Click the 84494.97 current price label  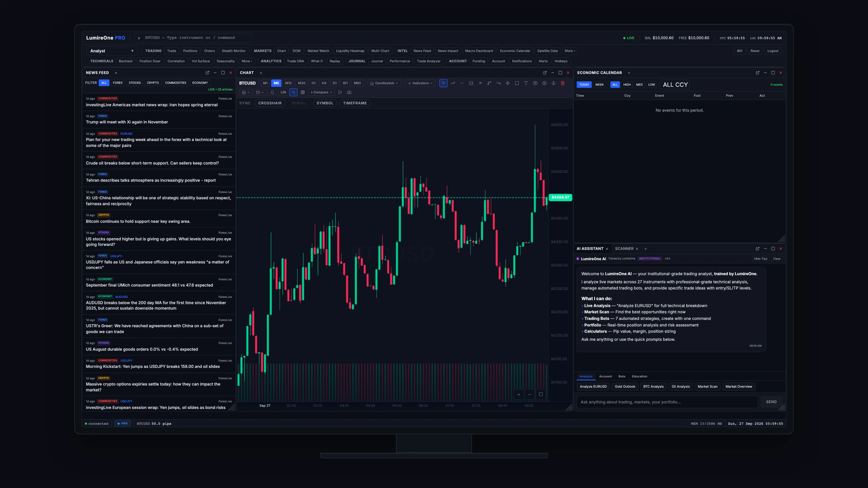560,197
